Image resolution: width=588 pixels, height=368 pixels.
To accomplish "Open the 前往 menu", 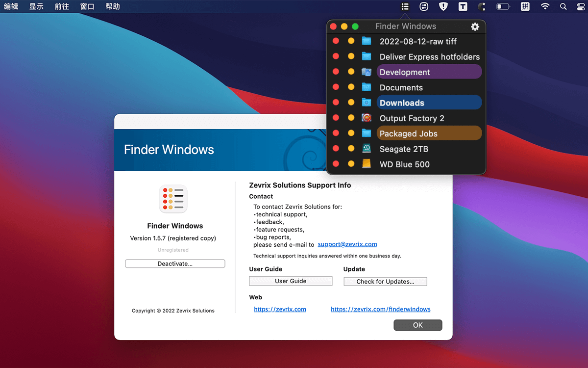I will click(x=62, y=6).
